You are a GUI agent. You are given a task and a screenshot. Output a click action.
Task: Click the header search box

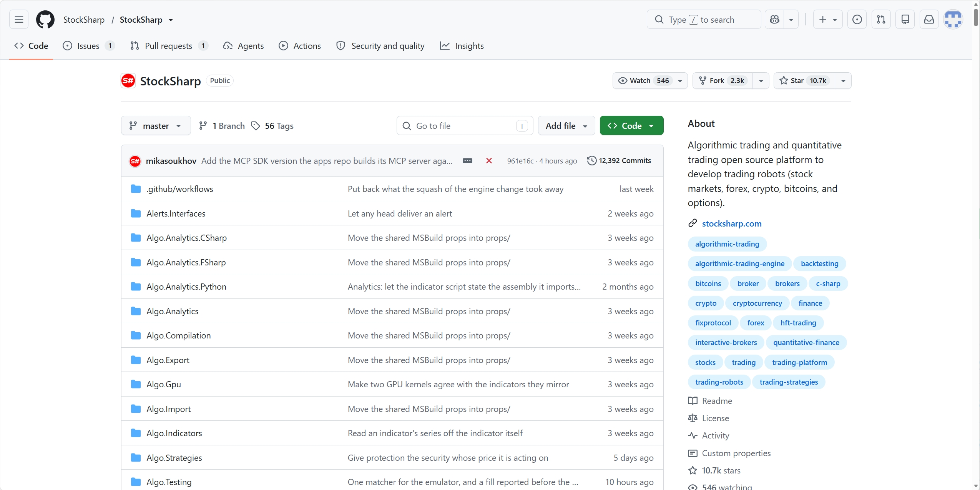(704, 19)
